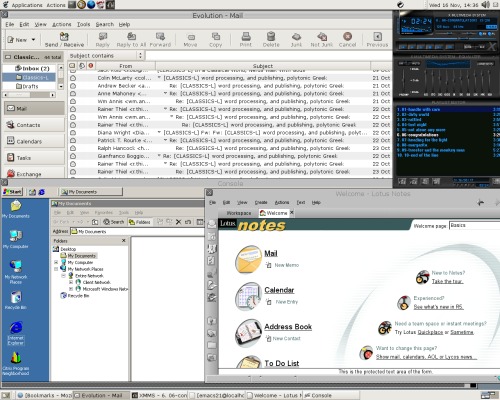Open the New button dropdown arrow

pos(33,40)
